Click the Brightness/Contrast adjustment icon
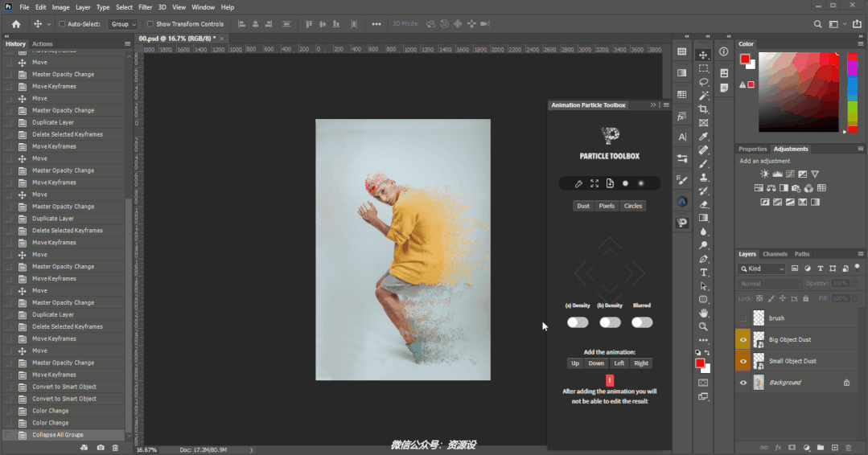The height and width of the screenshot is (455, 868). [764, 174]
